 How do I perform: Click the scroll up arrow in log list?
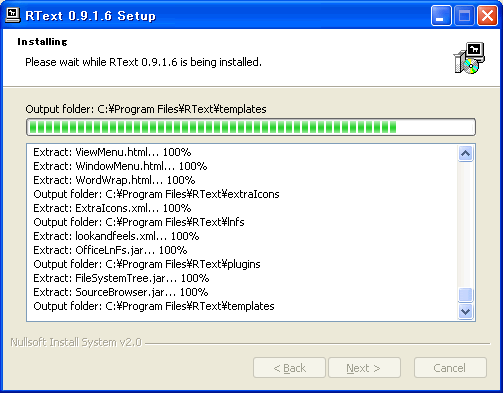(465, 154)
